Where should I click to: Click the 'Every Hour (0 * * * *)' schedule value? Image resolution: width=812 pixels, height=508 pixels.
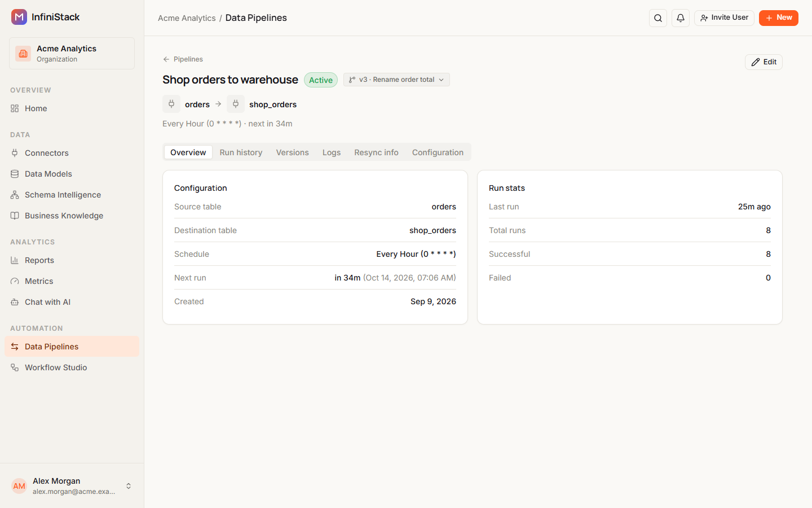point(416,254)
